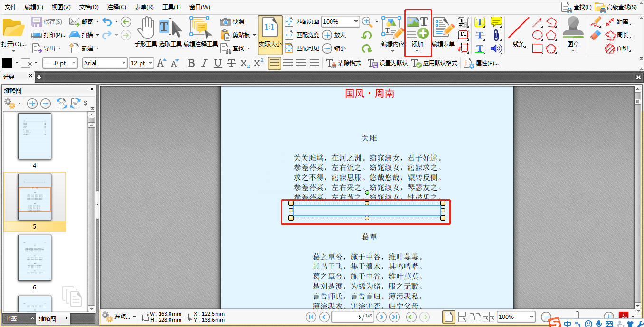Click the black text color swatch
The image size is (644, 327).
8,63
